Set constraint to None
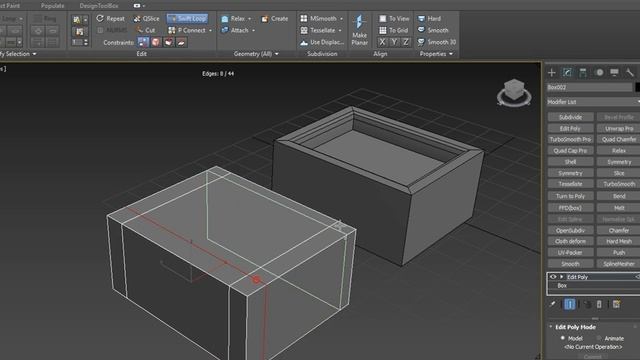The width and height of the screenshot is (640, 360). tap(143, 42)
